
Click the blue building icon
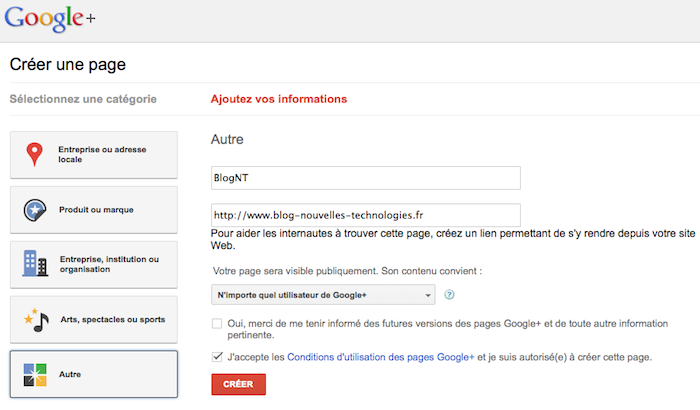pos(35,265)
